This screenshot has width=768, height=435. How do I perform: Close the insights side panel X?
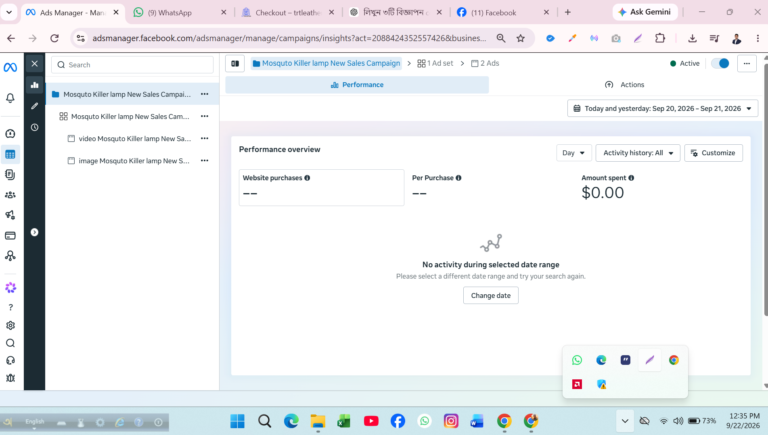pyautogui.click(x=34, y=64)
